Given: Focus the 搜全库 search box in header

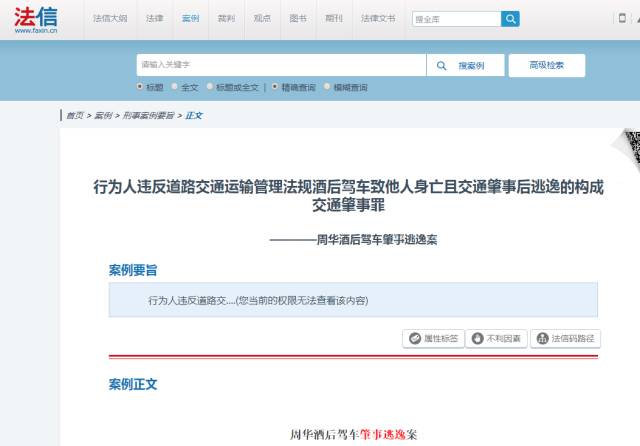Looking at the screenshot, I should tap(456, 19).
